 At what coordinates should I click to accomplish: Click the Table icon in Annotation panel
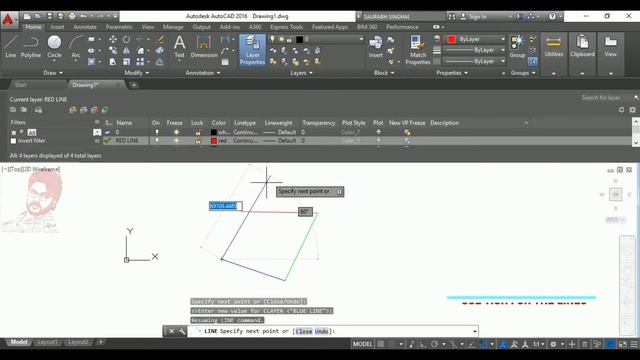pyautogui.click(x=225, y=62)
